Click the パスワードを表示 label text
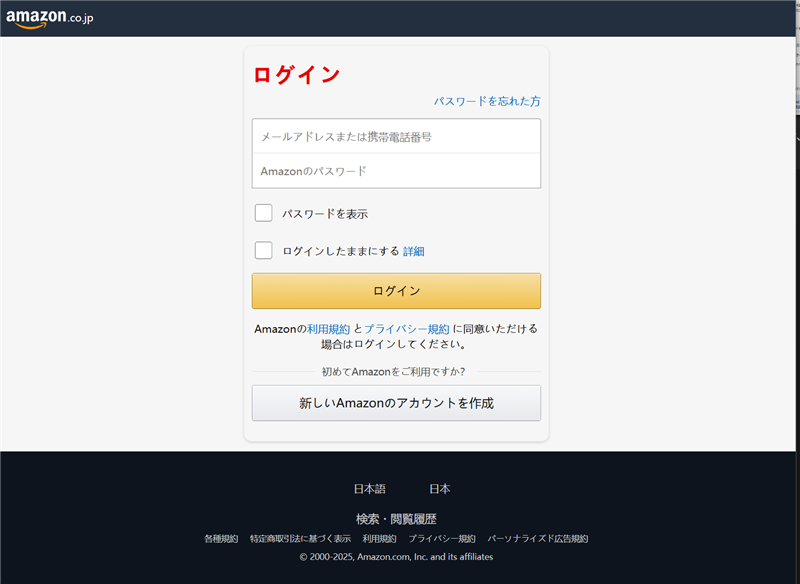 tap(325, 214)
